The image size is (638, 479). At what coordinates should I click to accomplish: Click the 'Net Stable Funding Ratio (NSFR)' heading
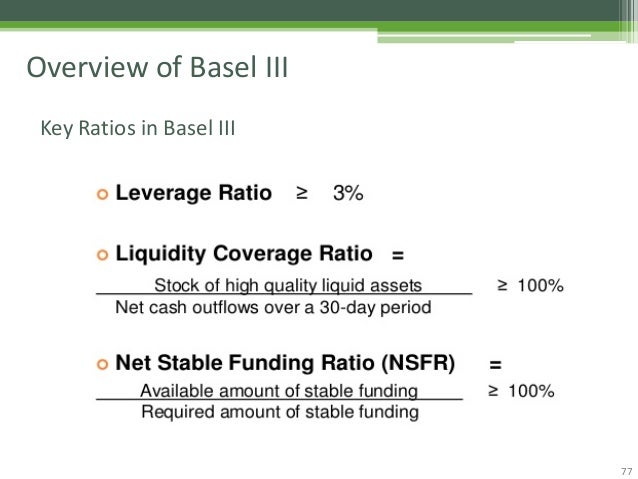click(285, 361)
